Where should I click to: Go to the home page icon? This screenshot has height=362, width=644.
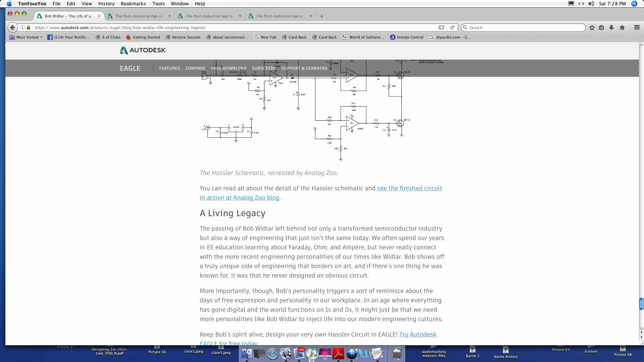coord(622,27)
